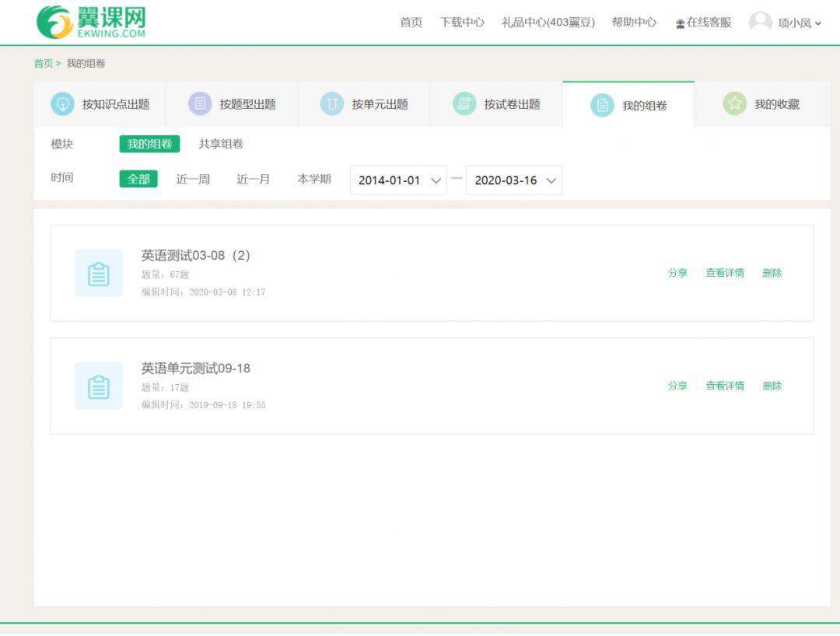The image size is (840, 636).
Task: Delete the 英语单元测试09-18 paper
Action: [772, 386]
